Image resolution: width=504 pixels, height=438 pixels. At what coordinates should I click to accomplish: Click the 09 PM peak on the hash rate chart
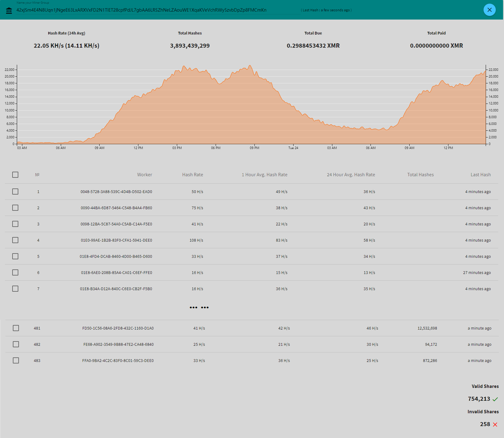pos(250,66)
